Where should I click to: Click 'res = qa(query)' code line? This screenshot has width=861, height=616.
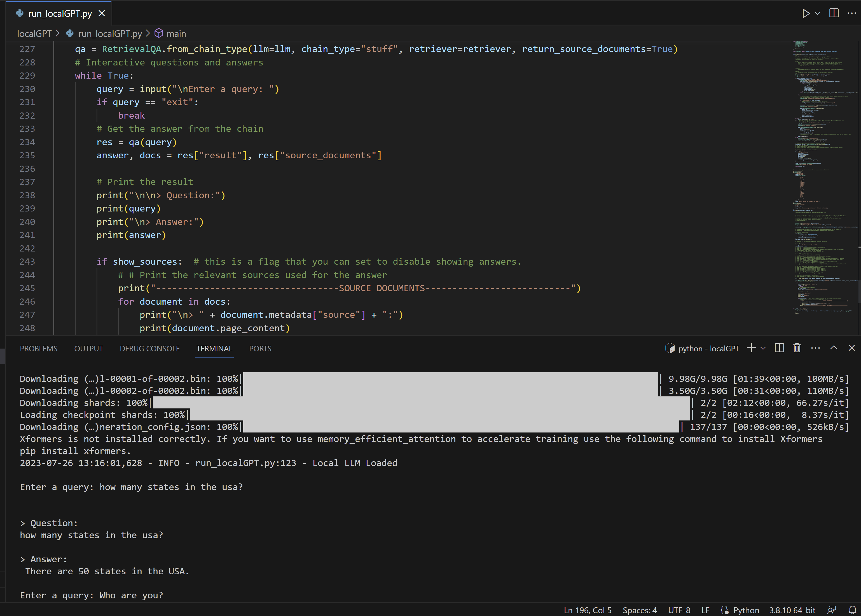point(137,142)
